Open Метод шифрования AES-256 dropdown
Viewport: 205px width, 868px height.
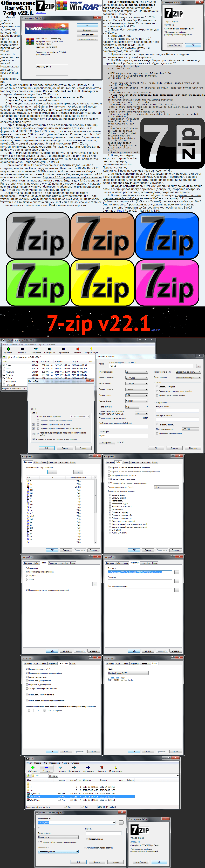(190, 429)
